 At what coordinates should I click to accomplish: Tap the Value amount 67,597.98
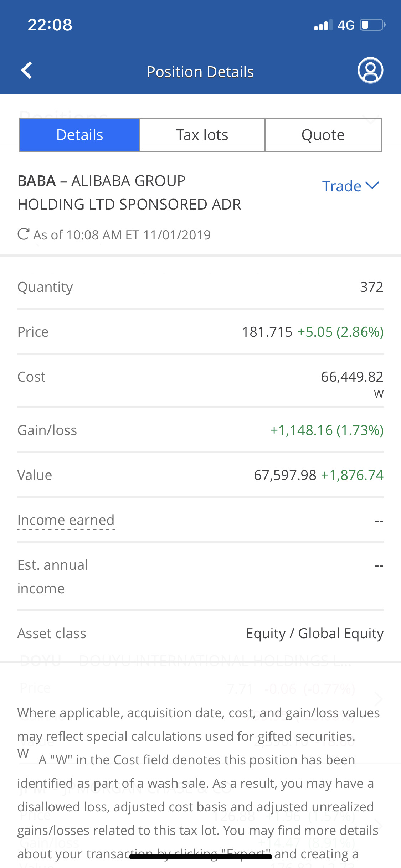point(285,475)
